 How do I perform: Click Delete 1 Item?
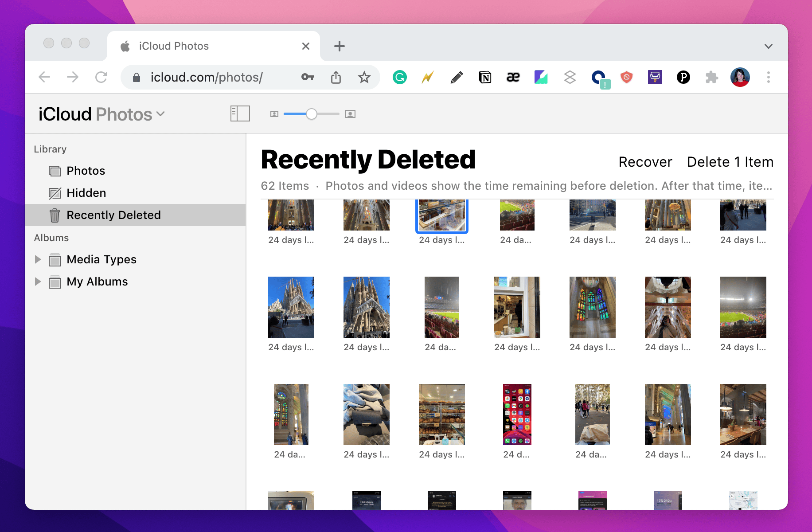tap(730, 162)
